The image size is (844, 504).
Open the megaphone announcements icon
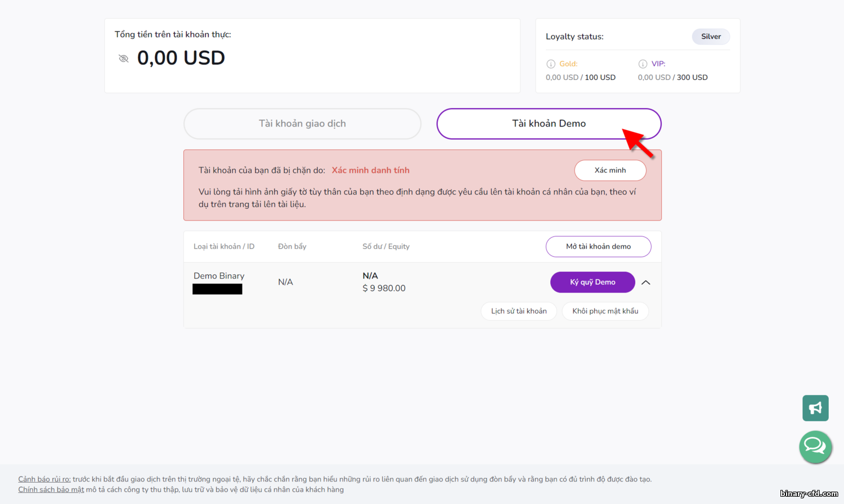click(x=815, y=408)
